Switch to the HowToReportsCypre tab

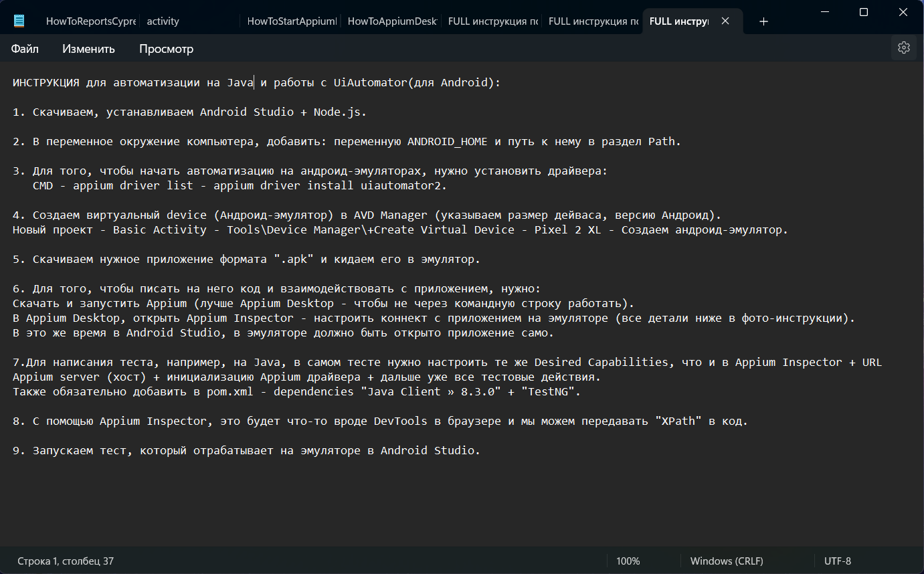tap(91, 21)
